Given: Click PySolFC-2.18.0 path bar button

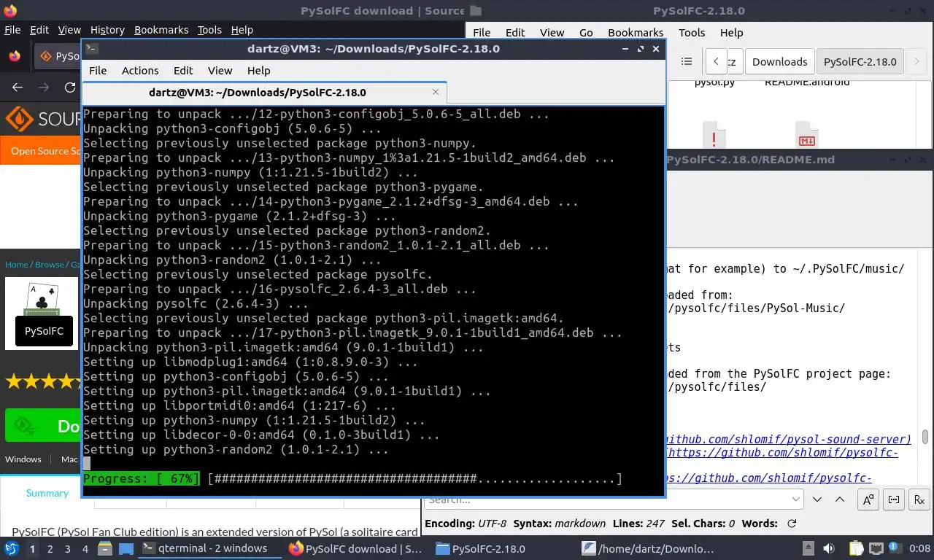Looking at the screenshot, I should pyautogui.click(x=860, y=62).
